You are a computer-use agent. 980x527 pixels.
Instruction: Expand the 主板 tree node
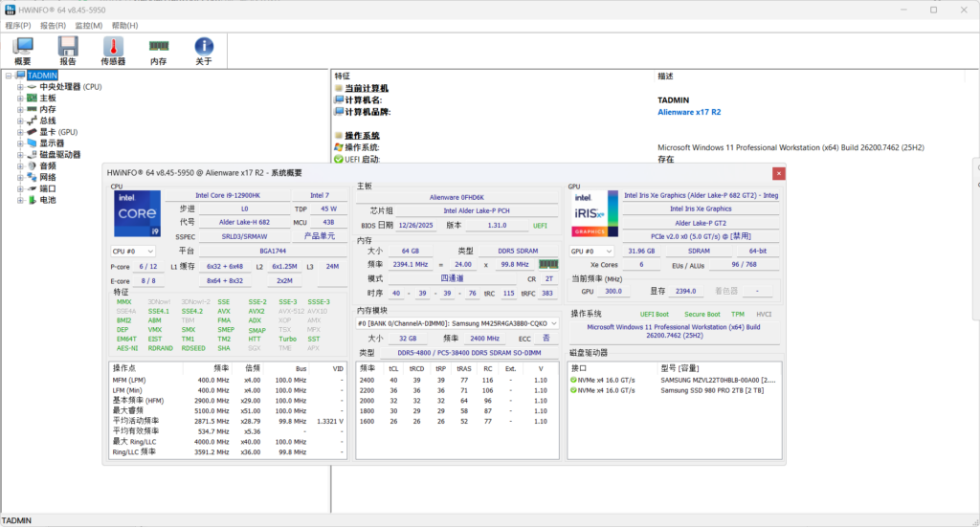pyautogui.click(x=20, y=98)
